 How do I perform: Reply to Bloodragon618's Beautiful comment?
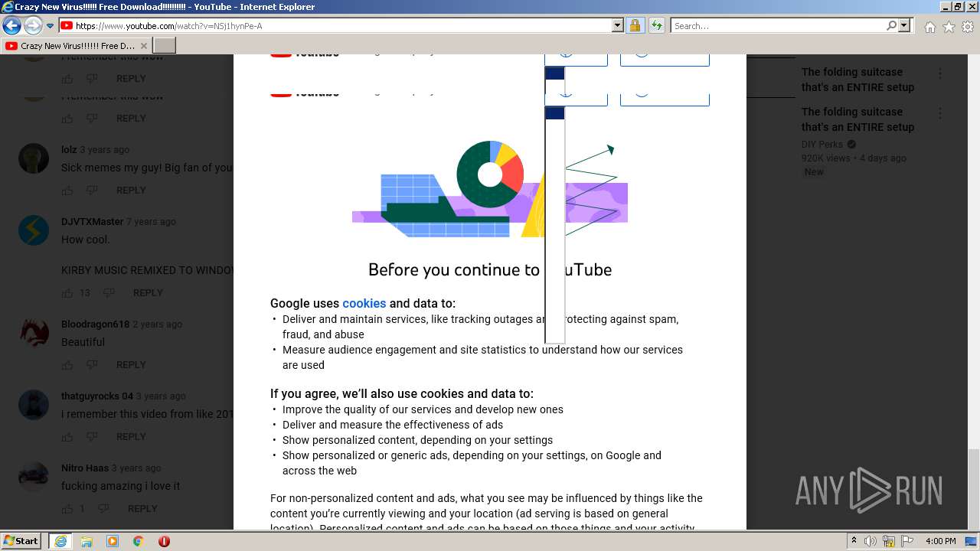(131, 365)
